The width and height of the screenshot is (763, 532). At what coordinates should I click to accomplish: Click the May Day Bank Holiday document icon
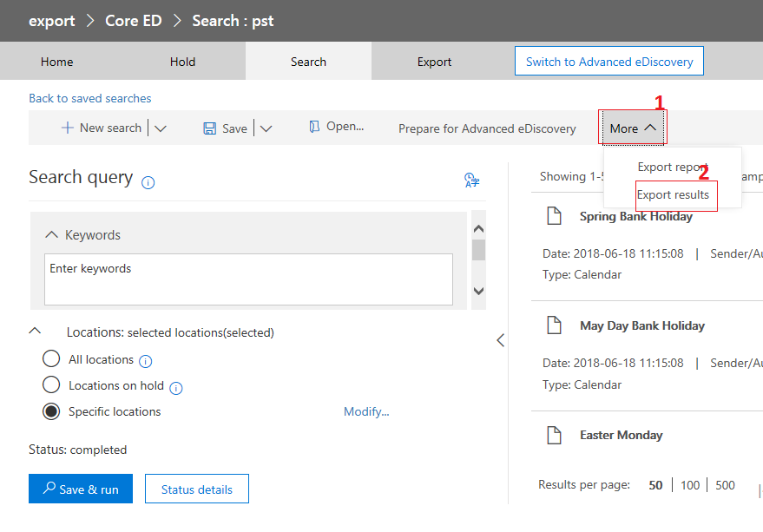pyautogui.click(x=555, y=325)
